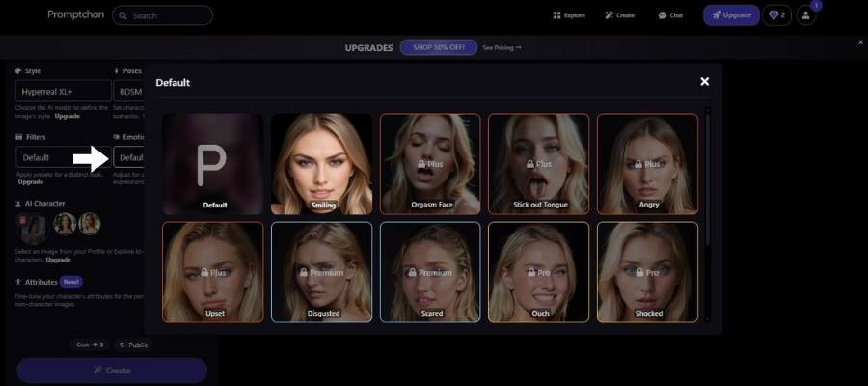868x386 pixels.
Task: Select the locked Ouch emotion card
Action: point(538,272)
